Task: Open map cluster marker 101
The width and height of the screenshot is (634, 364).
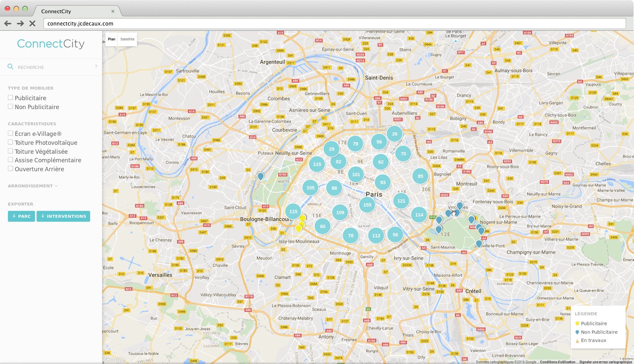Action: coord(356,175)
